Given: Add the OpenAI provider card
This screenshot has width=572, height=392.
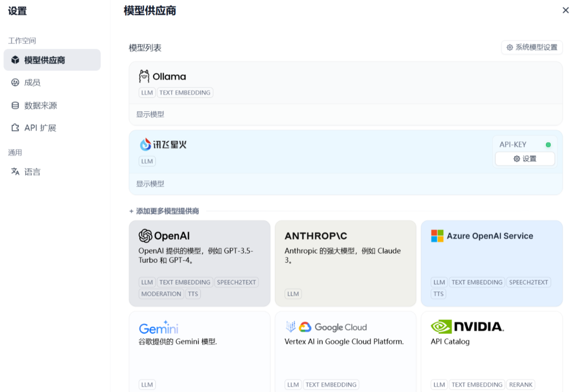Looking at the screenshot, I should (x=199, y=263).
